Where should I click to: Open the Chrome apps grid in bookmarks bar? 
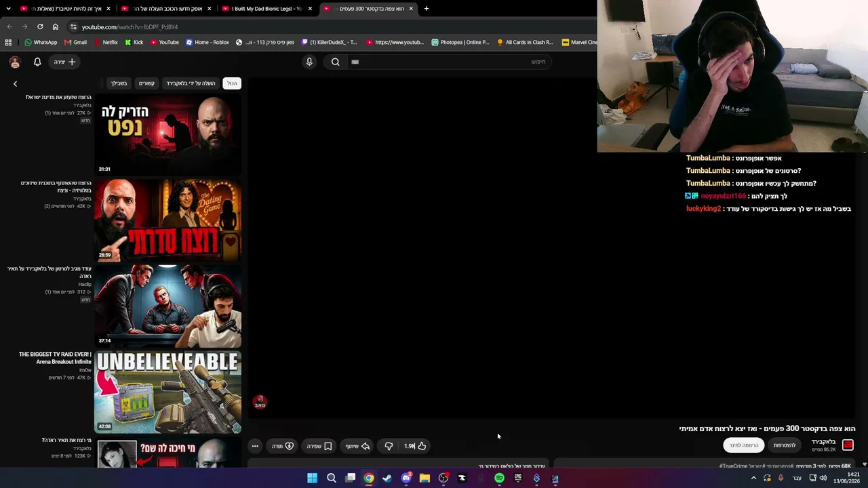8,42
